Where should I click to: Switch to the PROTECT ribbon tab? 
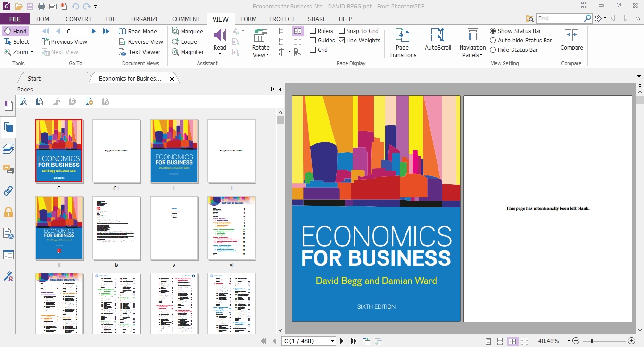point(282,19)
